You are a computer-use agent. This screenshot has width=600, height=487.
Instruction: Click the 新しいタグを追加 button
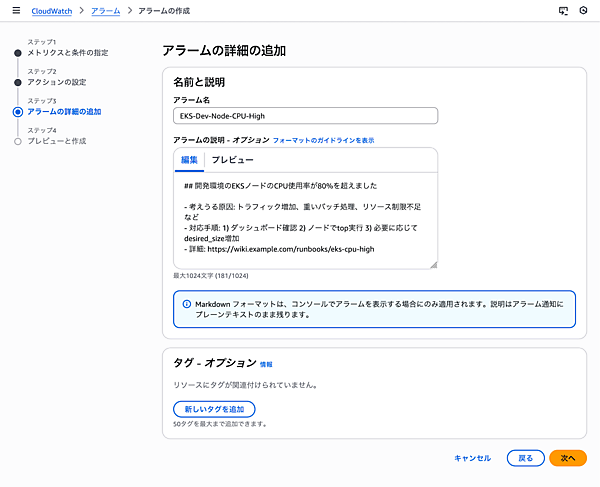coord(214,409)
